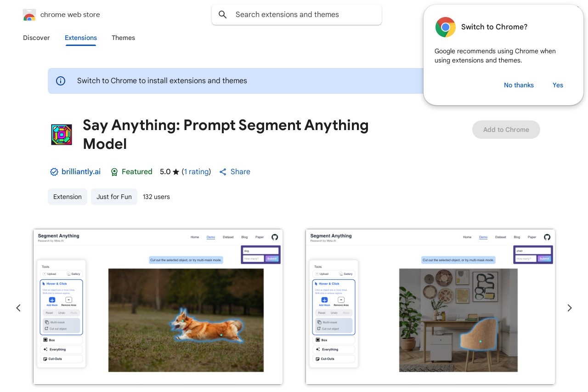Switch to the Themes tab
This screenshot has height=392, width=588.
123,38
